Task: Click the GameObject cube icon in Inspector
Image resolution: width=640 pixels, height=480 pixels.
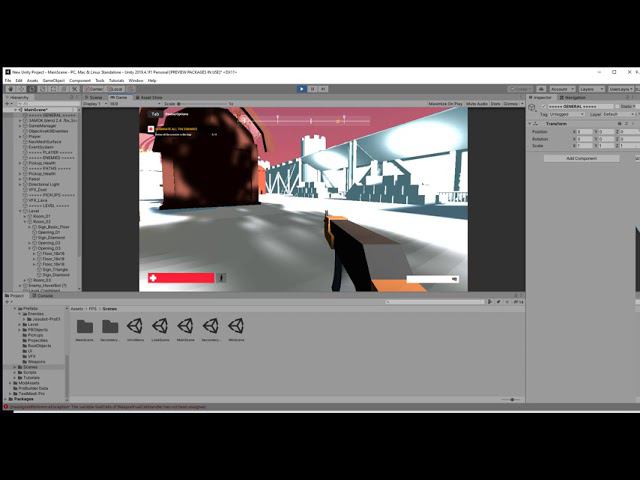Action: [x=532, y=107]
